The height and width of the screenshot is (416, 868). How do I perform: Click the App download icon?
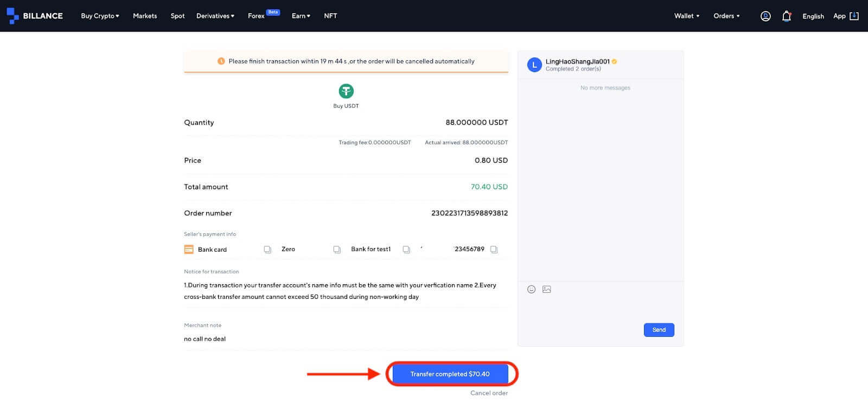(854, 16)
